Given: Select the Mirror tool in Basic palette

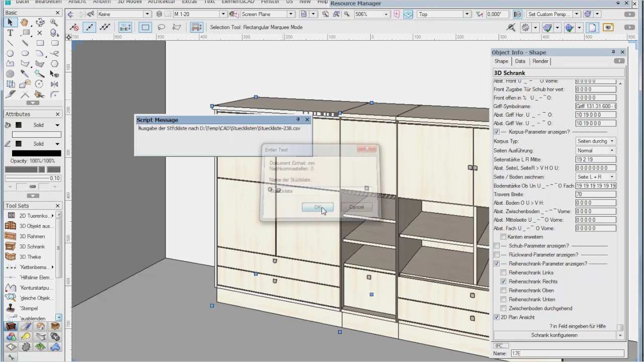Looking at the screenshot, I should click(53, 83).
